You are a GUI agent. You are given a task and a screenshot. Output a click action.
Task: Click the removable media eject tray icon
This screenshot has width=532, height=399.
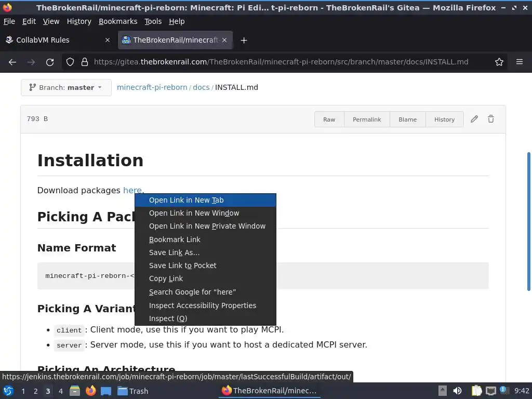pyautogui.click(x=443, y=391)
